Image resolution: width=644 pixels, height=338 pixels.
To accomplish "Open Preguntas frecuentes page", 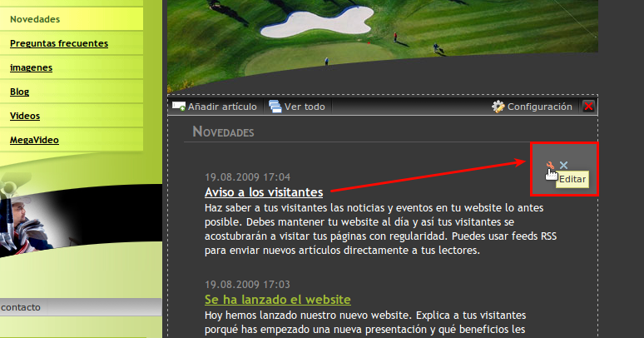I will (59, 43).
